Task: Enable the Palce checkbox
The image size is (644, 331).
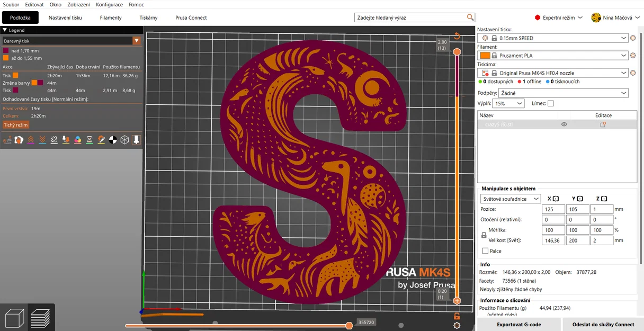Action: point(485,251)
